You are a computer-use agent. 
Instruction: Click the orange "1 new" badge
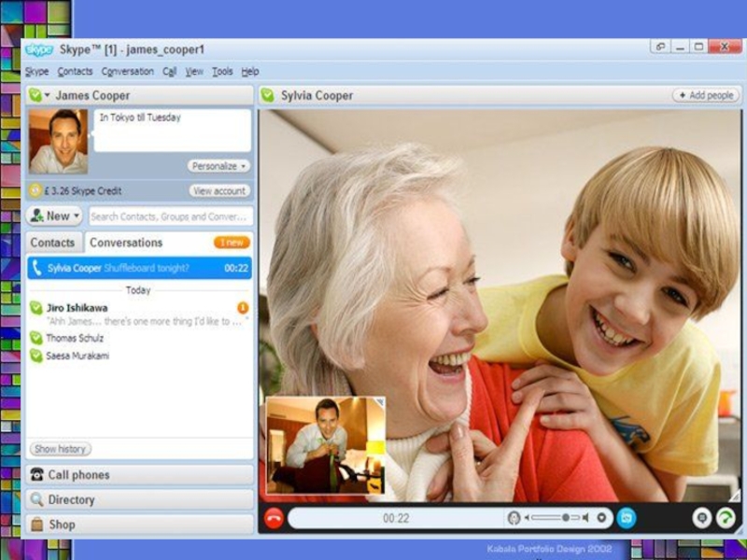pos(232,243)
